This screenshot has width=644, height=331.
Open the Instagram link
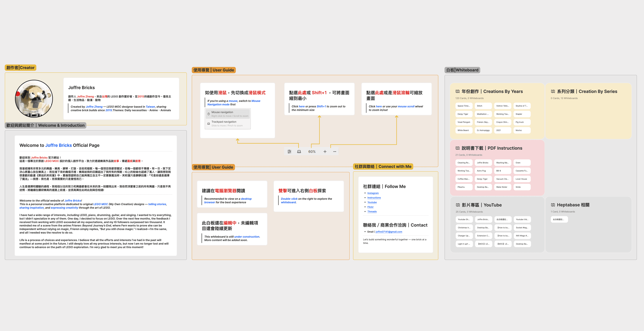[x=373, y=193]
